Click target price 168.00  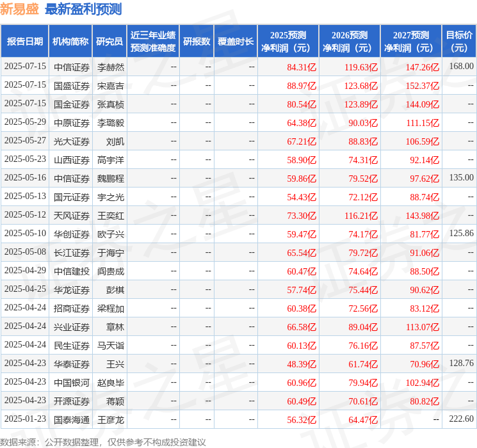(x=462, y=66)
